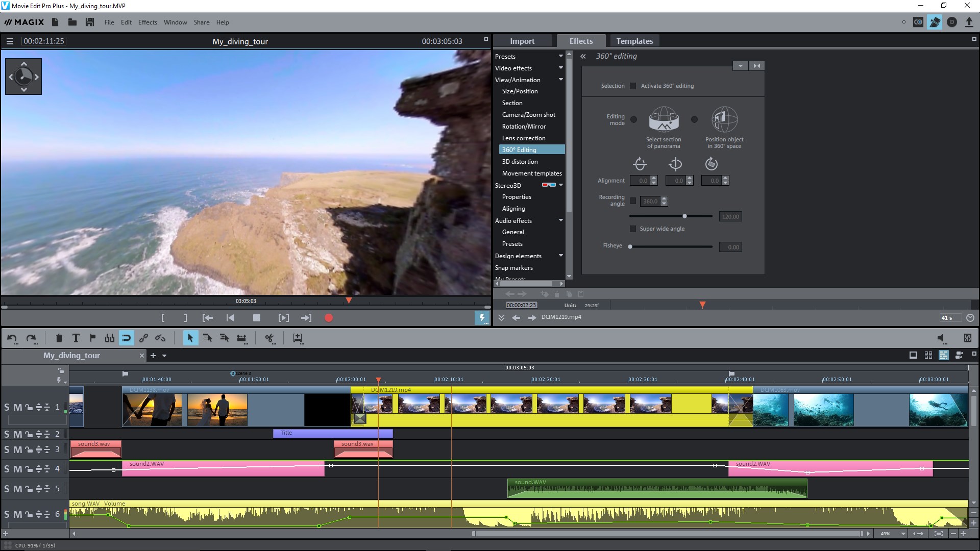Open the Share menu
Screen dimensions: 980x551
(201, 22)
